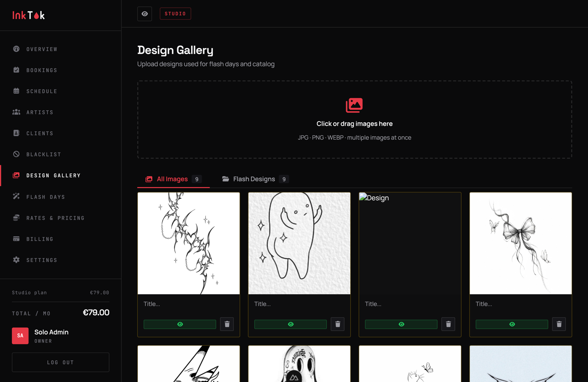Open the spiky heart chain design thumbnail

coord(189,243)
